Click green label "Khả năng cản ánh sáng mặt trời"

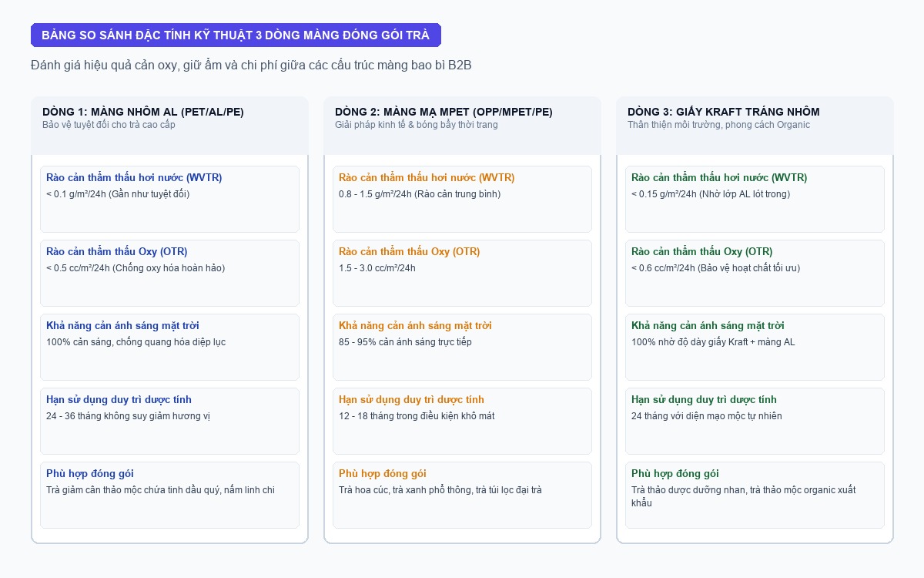(708, 325)
